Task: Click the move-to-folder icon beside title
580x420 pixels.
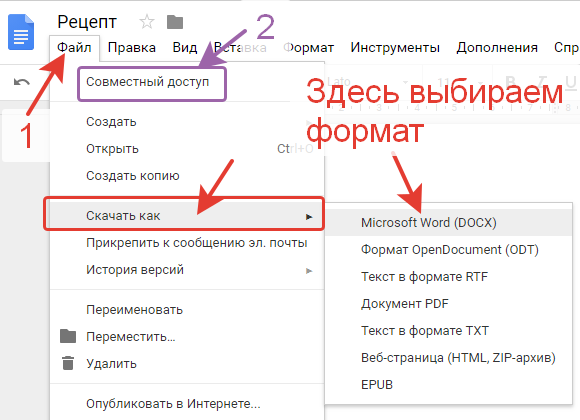Action: tap(175, 22)
